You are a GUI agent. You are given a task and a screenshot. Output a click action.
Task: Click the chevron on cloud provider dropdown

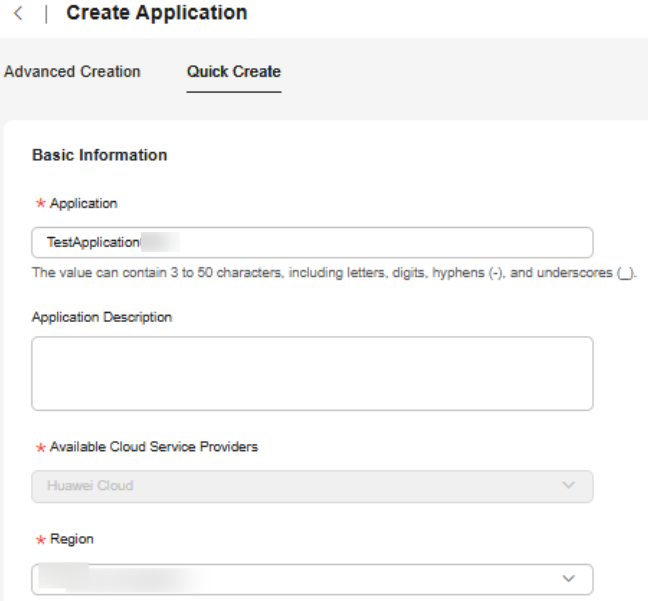point(569,486)
